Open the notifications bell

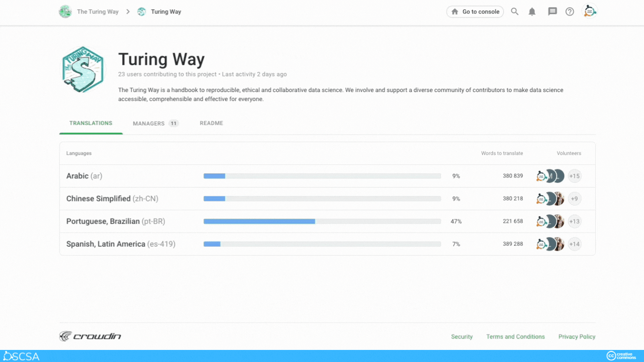pyautogui.click(x=532, y=12)
